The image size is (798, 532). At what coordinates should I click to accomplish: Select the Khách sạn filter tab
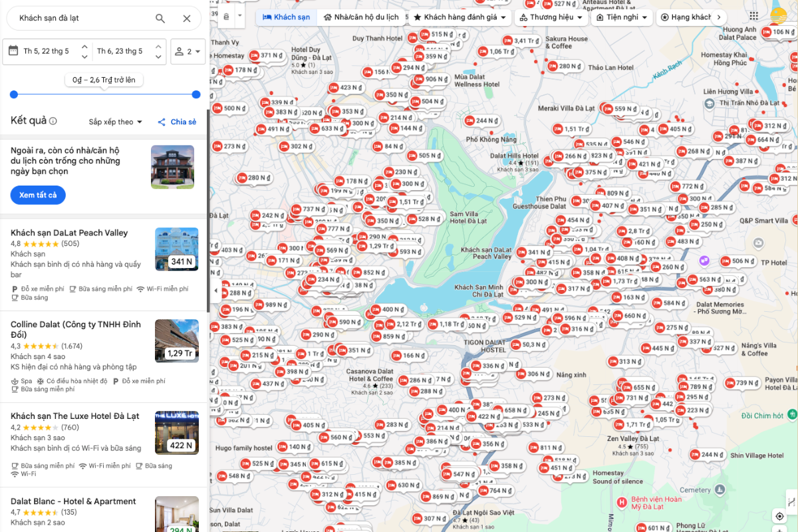click(x=286, y=17)
